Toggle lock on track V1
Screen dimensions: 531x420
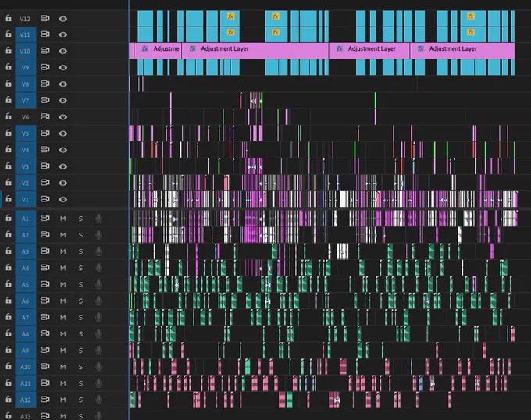[x=9, y=199]
